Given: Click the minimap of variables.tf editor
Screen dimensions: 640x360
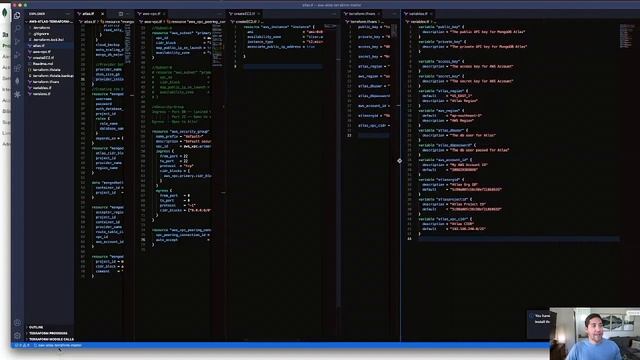Looking at the screenshot, I should (x=627, y=36).
